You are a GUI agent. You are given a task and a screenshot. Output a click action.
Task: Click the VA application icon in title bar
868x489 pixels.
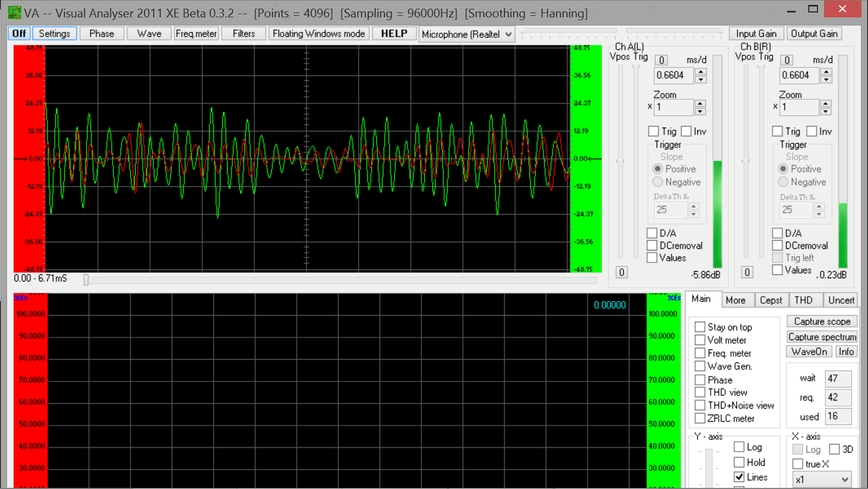(x=15, y=12)
